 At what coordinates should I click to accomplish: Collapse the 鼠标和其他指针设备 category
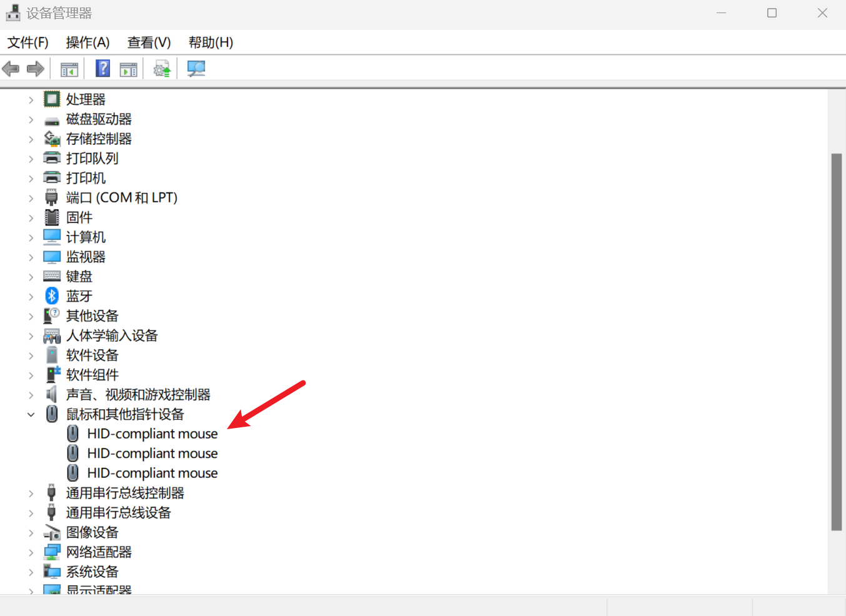click(x=31, y=414)
